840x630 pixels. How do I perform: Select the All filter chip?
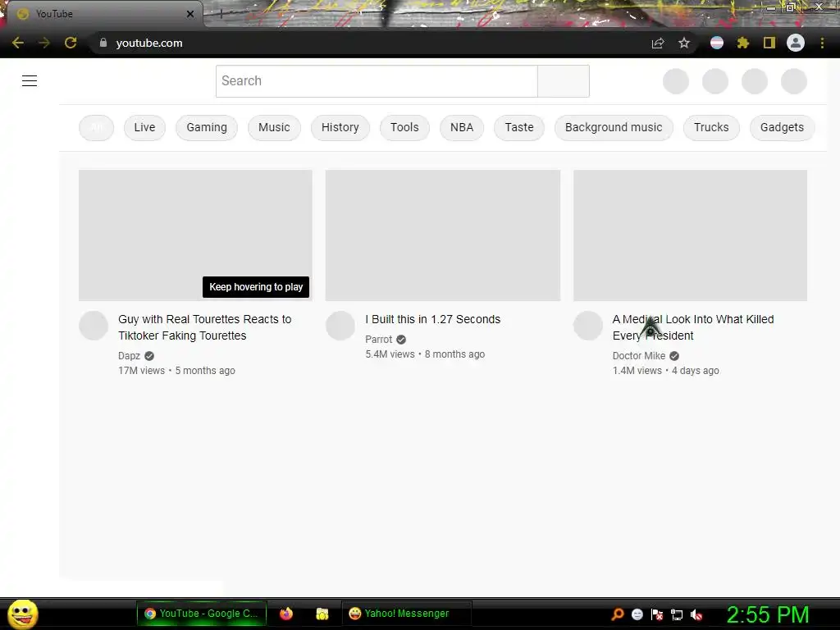coord(97,127)
